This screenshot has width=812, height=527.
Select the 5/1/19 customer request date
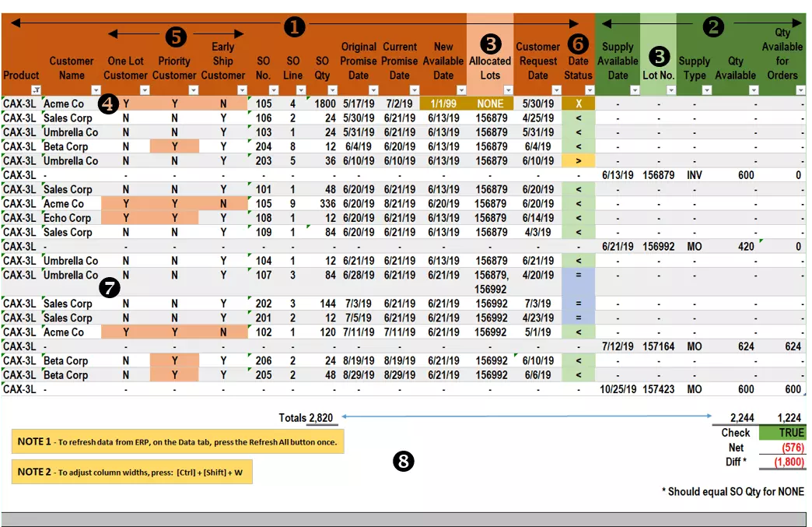(537, 332)
